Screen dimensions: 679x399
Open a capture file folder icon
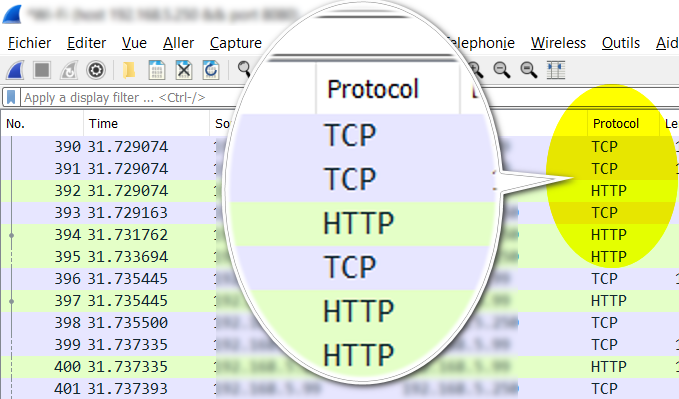click(x=129, y=70)
